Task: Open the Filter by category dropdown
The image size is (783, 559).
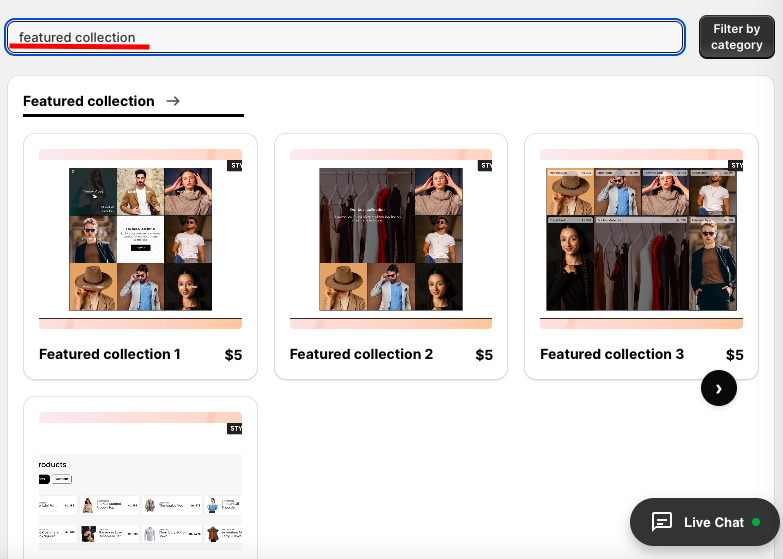Action: click(x=736, y=37)
